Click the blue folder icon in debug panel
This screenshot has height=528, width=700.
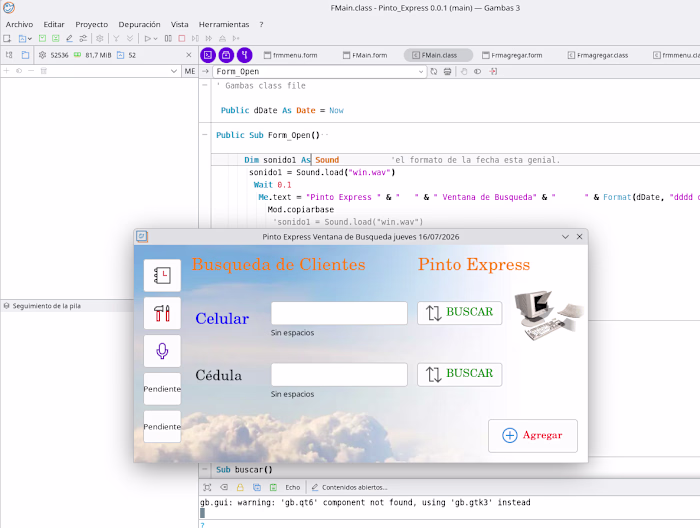click(25, 55)
